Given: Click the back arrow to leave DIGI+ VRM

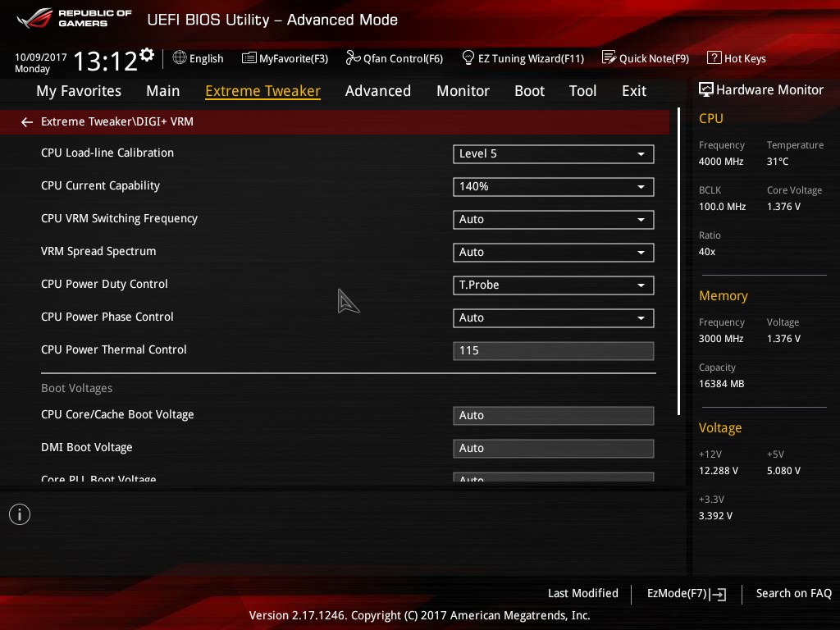Looking at the screenshot, I should click(27, 122).
